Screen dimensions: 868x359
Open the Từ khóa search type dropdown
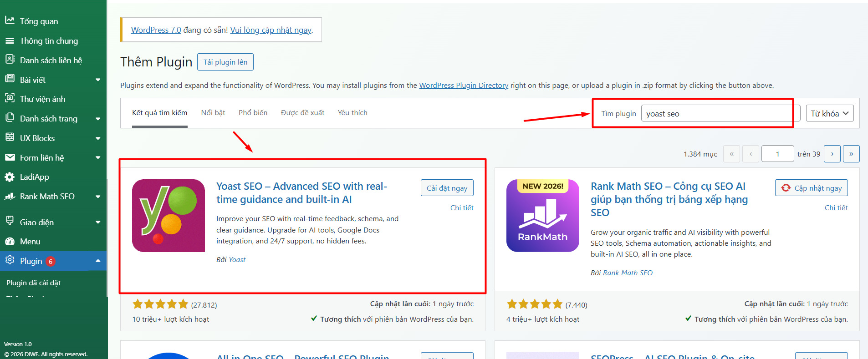click(830, 113)
